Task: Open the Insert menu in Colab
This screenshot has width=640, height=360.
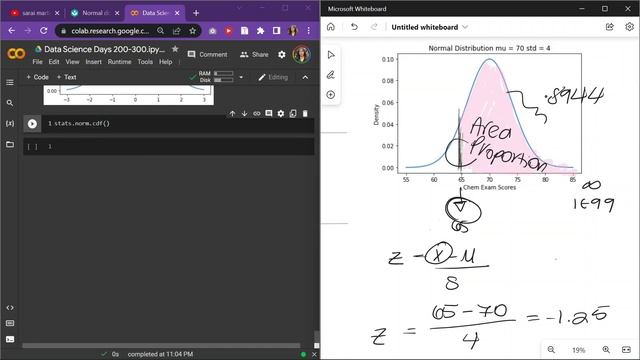Action: point(93,62)
